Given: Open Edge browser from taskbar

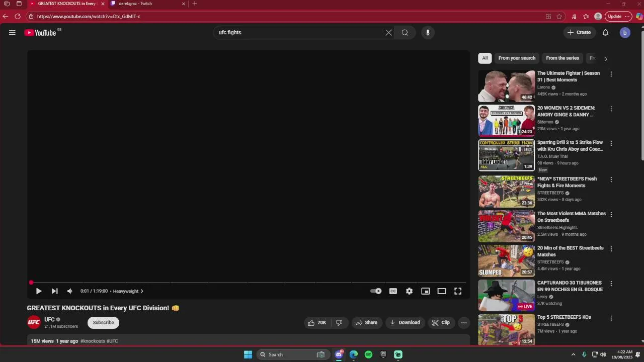Looking at the screenshot, I should [354, 354].
